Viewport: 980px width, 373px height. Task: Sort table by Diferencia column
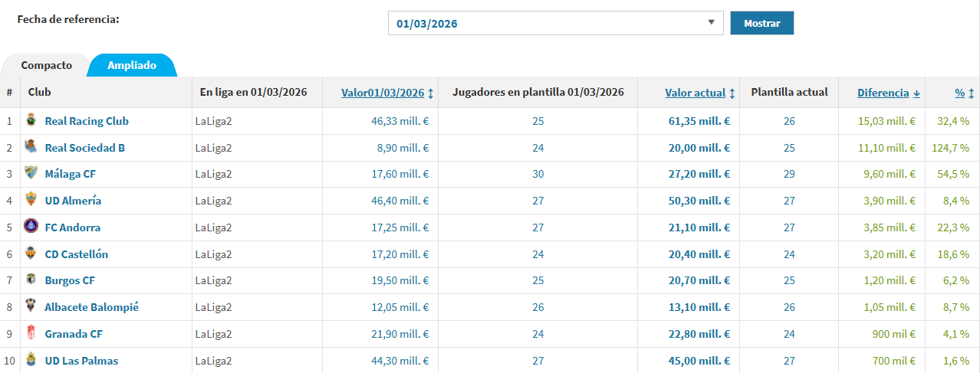[883, 93]
